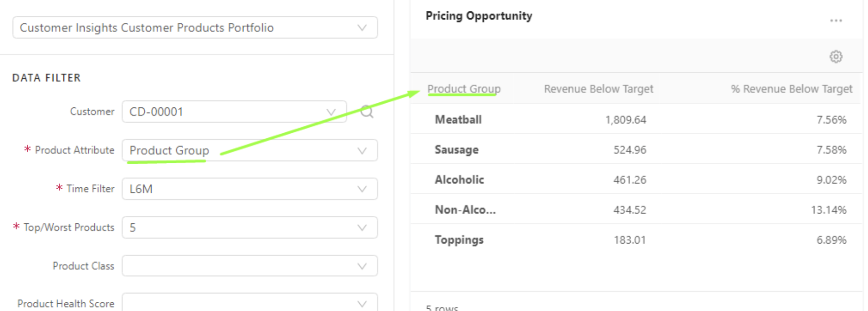Expand the Customer Insights dashboard dropdown
Screen dimensions: 868x311
coord(362,28)
